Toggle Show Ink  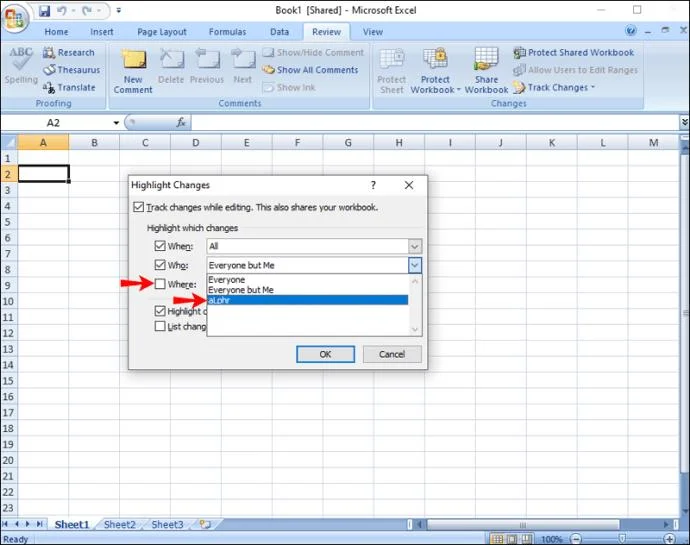(x=289, y=87)
